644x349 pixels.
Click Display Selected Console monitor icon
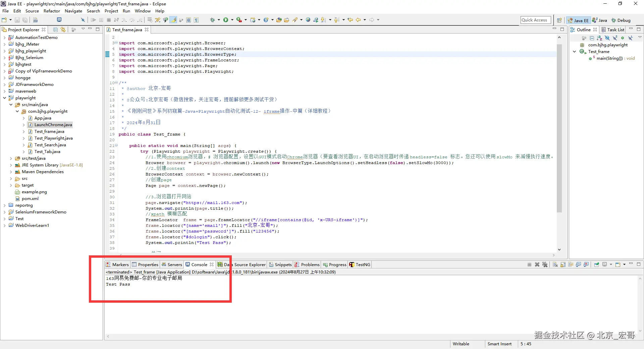click(x=604, y=264)
